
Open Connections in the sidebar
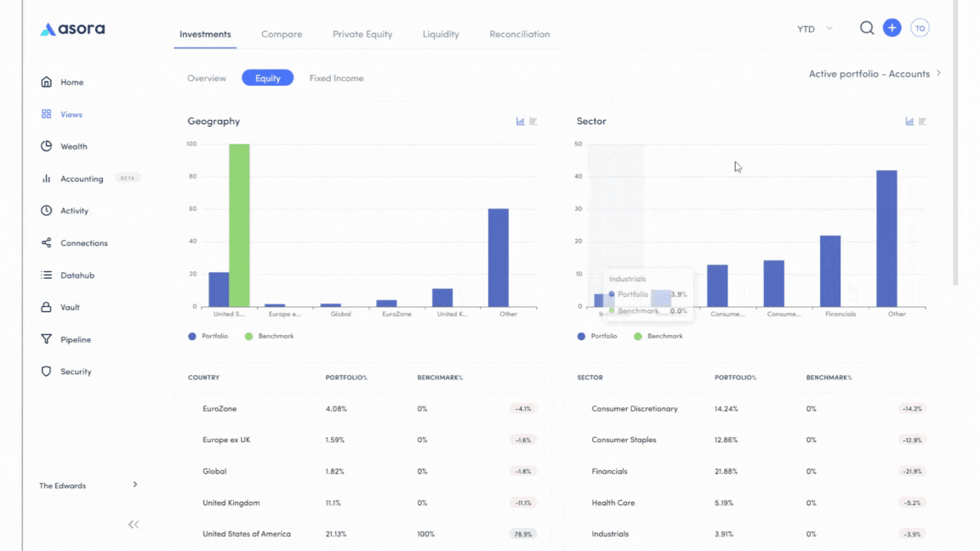click(x=83, y=243)
